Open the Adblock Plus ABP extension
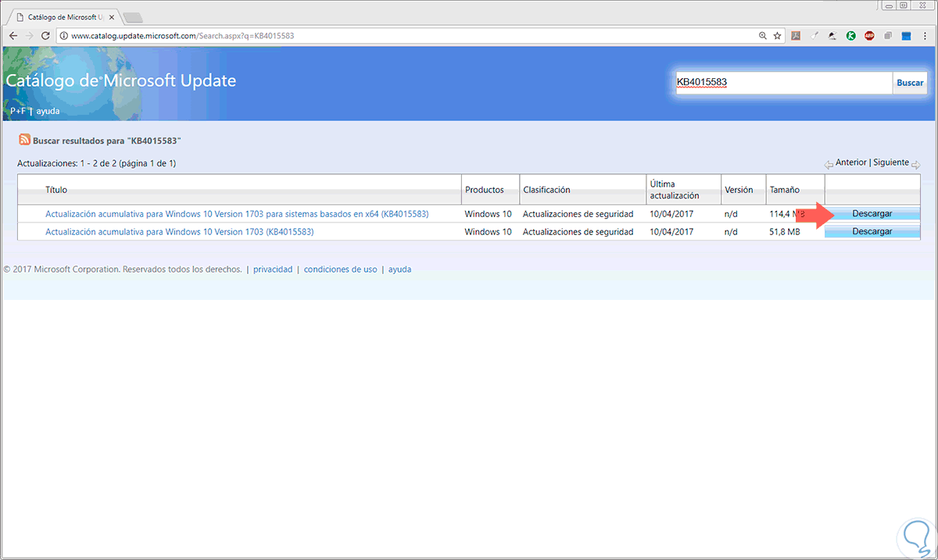938x560 pixels. click(x=870, y=36)
